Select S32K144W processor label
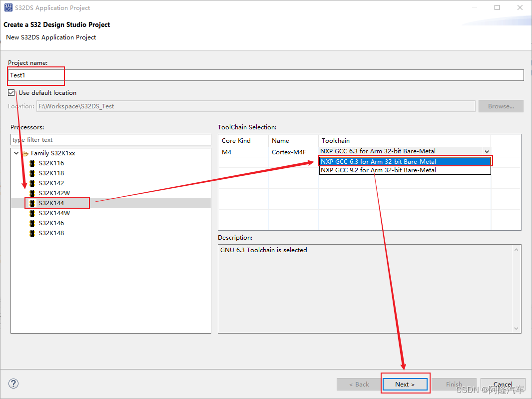This screenshot has width=532, height=399. click(54, 213)
